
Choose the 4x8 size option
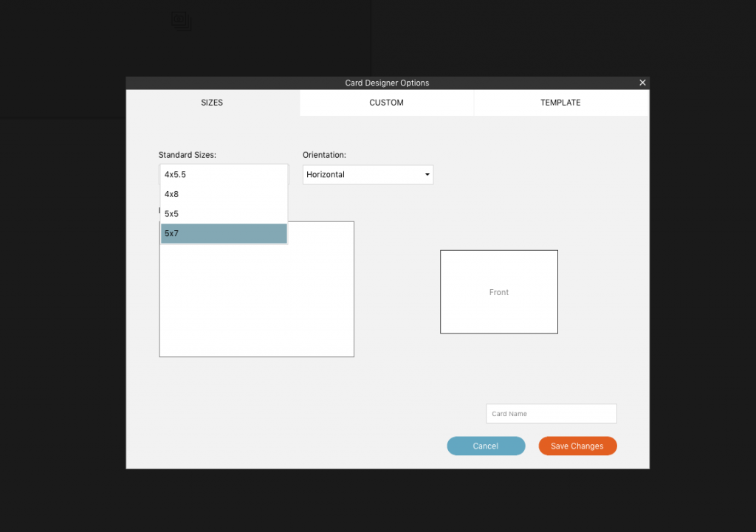[x=224, y=194]
